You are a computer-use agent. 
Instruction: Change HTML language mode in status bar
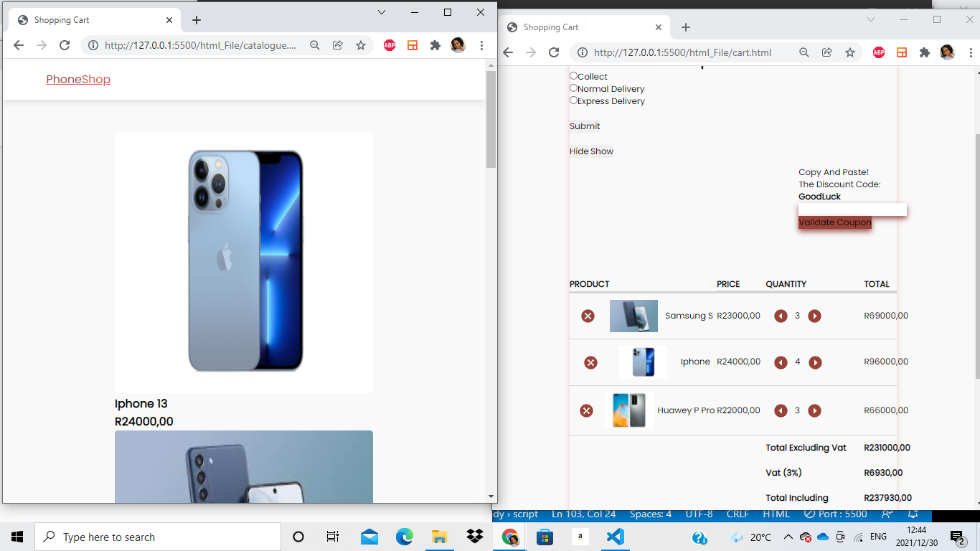point(776,514)
